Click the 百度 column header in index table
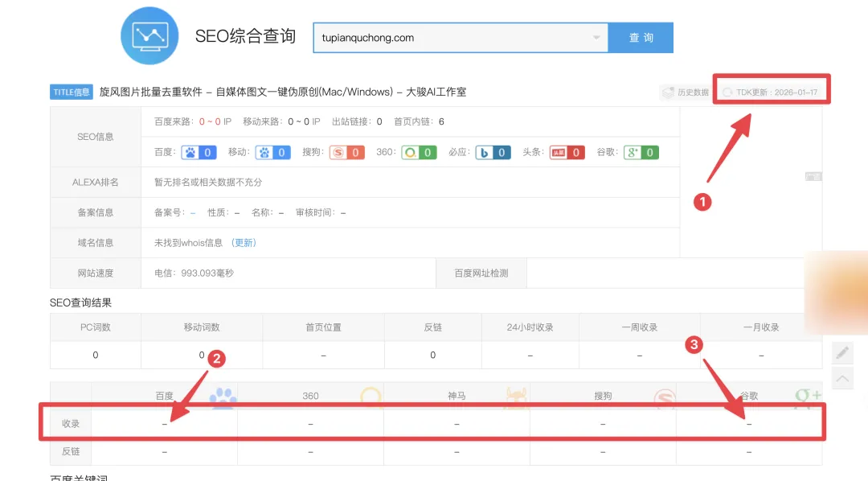The height and width of the screenshot is (481, 868). click(x=164, y=396)
